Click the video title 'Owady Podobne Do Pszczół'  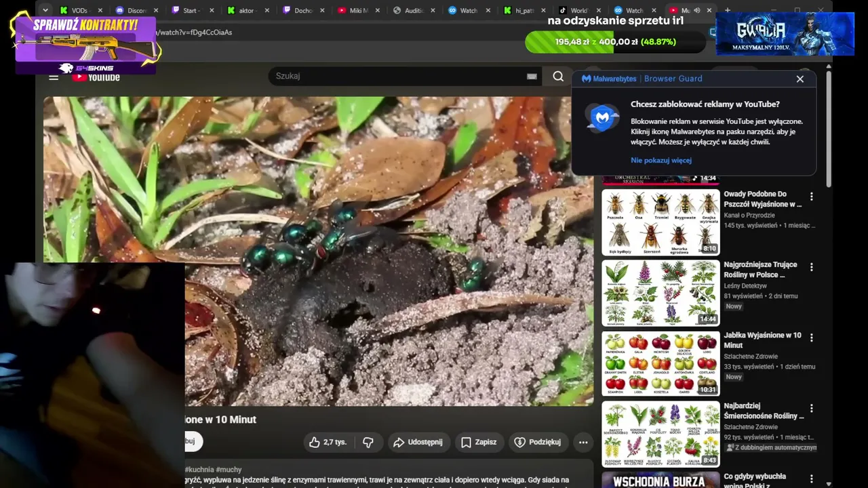coord(762,199)
